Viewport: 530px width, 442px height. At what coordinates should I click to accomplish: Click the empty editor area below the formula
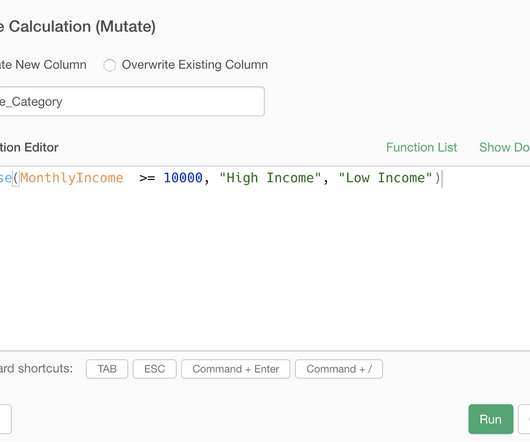(265, 270)
